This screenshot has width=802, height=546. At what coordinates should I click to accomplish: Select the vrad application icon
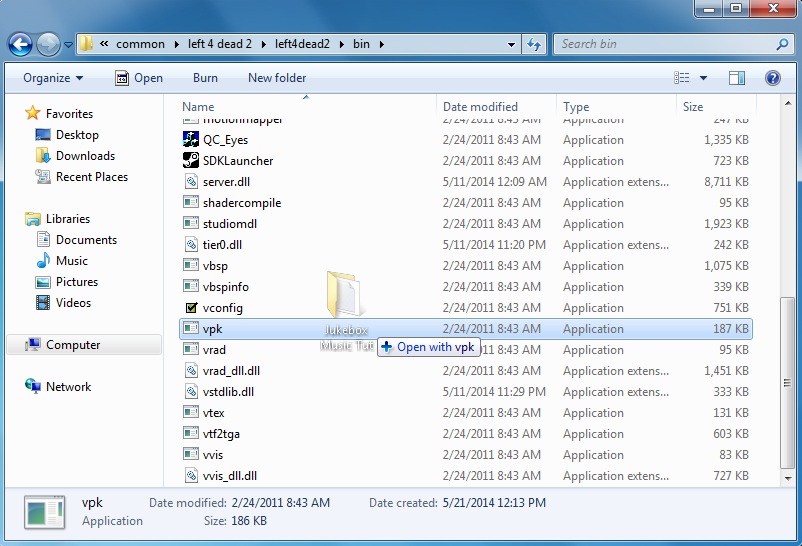pos(191,349)
